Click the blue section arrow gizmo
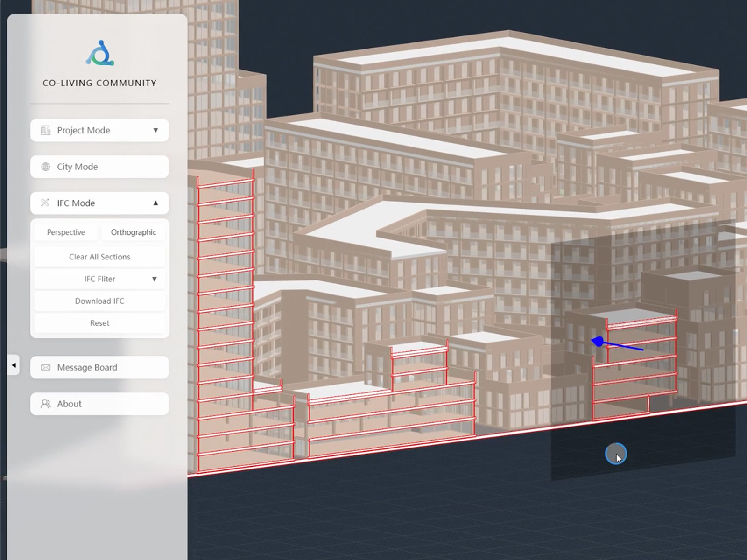This screenshot has width=747, height=560. point(616,344)
